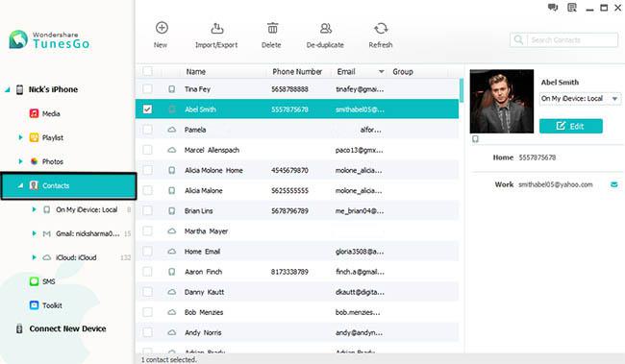625x364 pixels.
Task: Click the Toolkit icon in sidebar
Action: click(x=34, y=305)
